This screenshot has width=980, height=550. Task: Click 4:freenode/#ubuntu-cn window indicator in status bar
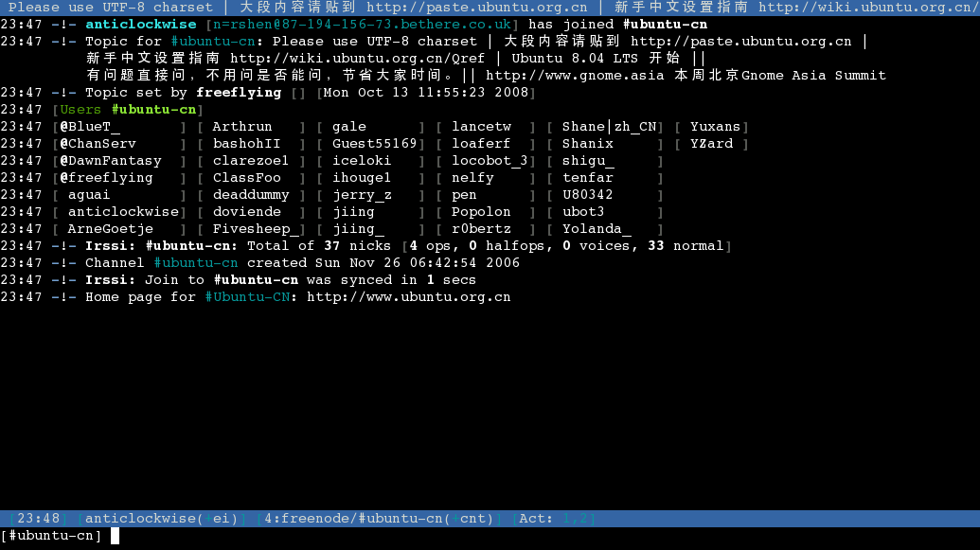tap(378, 519)
